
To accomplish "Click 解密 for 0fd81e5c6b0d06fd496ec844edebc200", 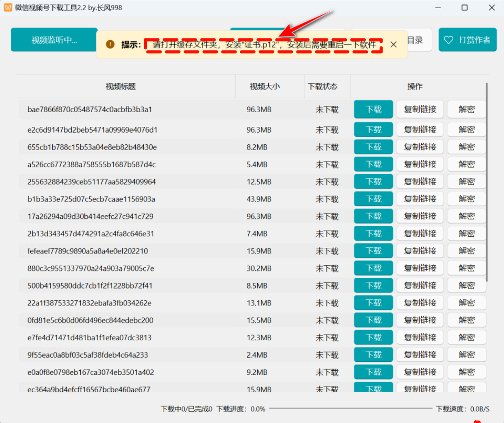I will 467,320.
